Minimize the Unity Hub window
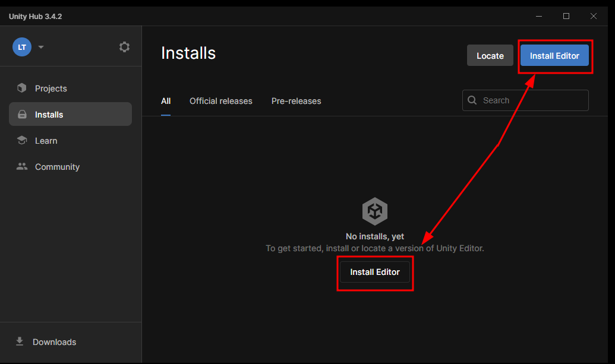This screenshot has height=364, width=615. pyautogui.click(x=539, y=16)
